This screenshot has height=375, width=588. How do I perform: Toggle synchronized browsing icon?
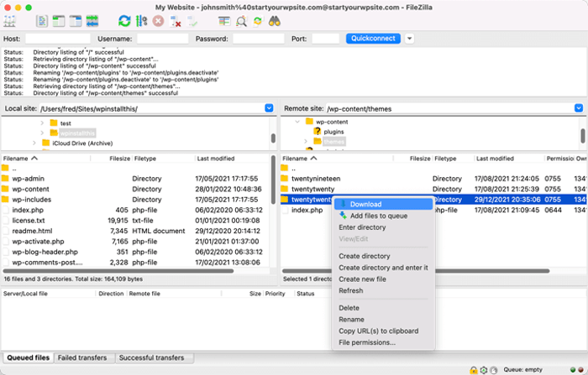point(257,21)
